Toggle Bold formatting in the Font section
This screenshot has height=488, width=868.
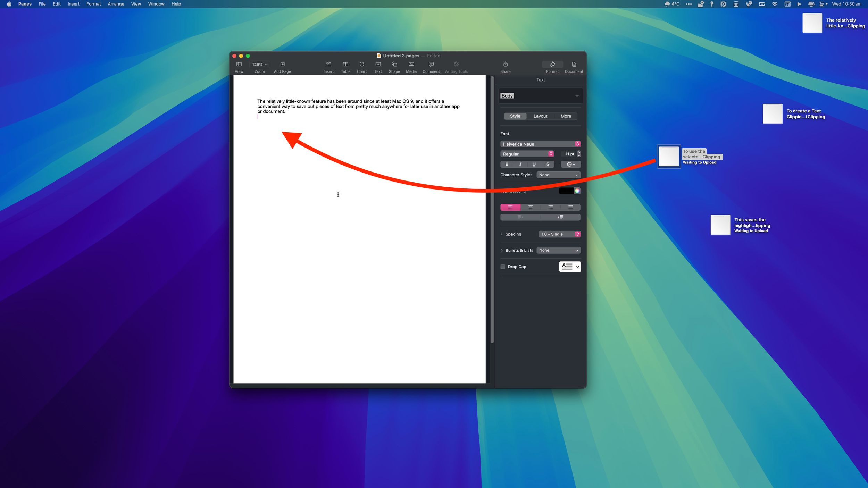point(507,164)
